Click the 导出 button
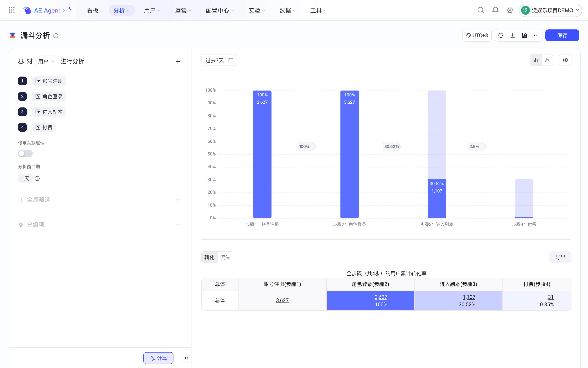Image resolution: width=588 pixels, height=368 pixels. [560, 257]
